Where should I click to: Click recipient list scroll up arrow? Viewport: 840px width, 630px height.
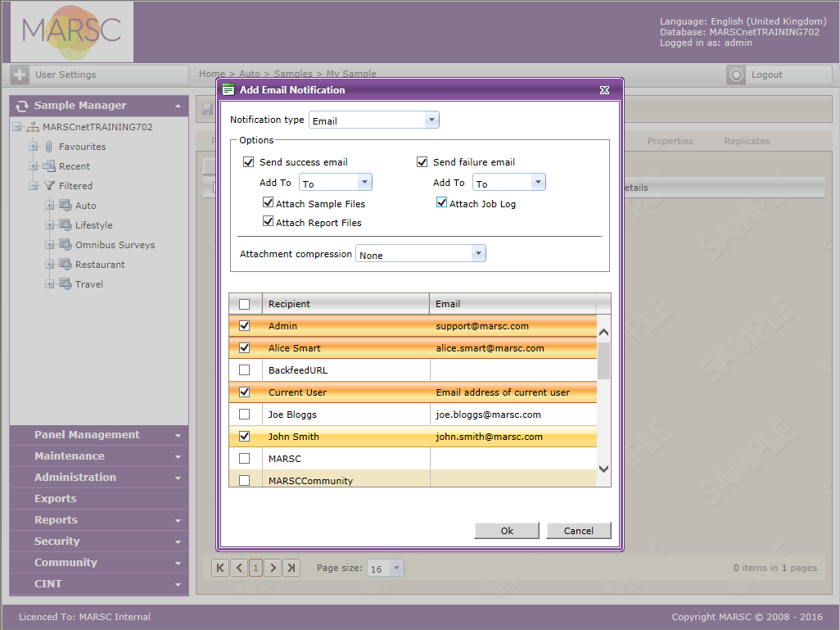pos(603,333)
